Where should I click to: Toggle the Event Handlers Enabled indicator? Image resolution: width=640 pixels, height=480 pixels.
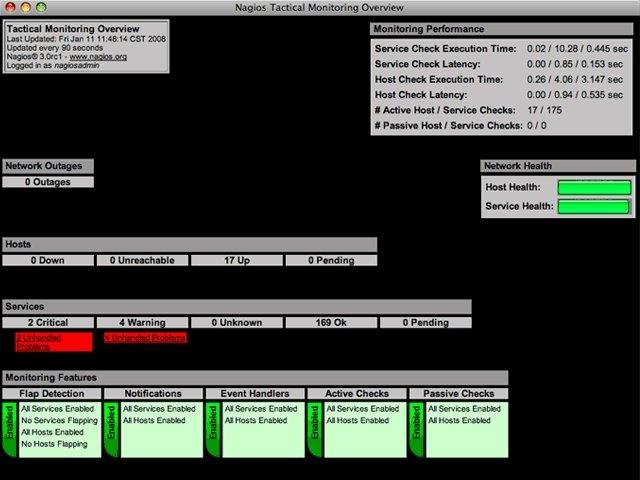(x=213, y=429)
